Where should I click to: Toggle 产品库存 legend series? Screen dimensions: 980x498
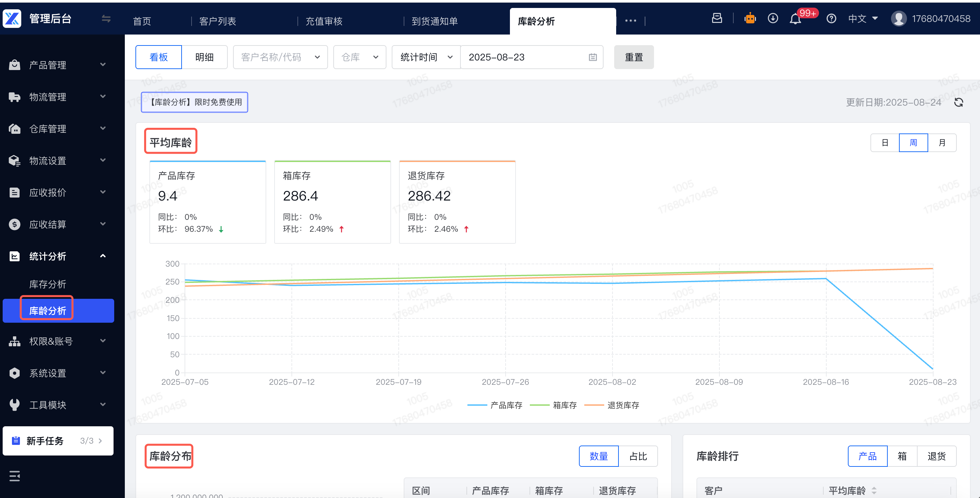495,406
